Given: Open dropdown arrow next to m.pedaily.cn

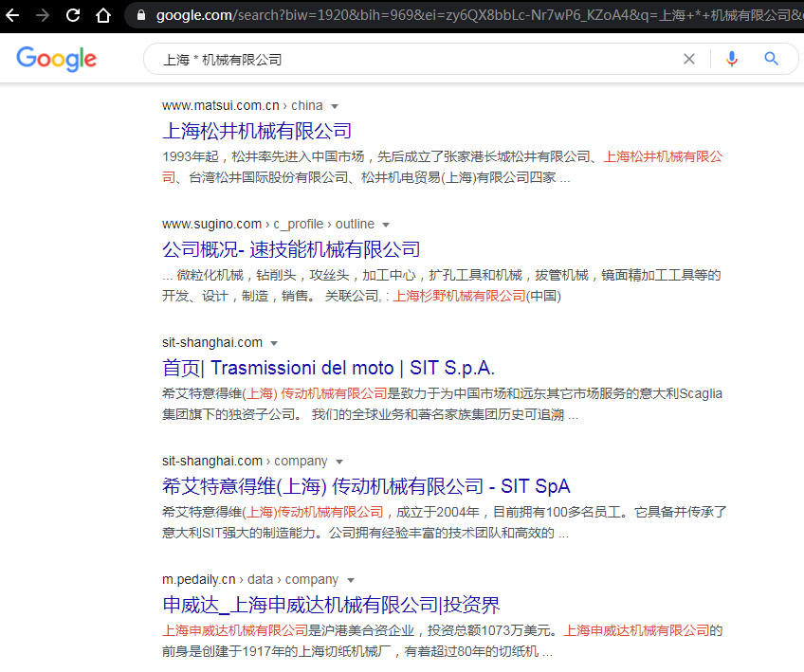Looking at the screenshot, I should [350, 580].
